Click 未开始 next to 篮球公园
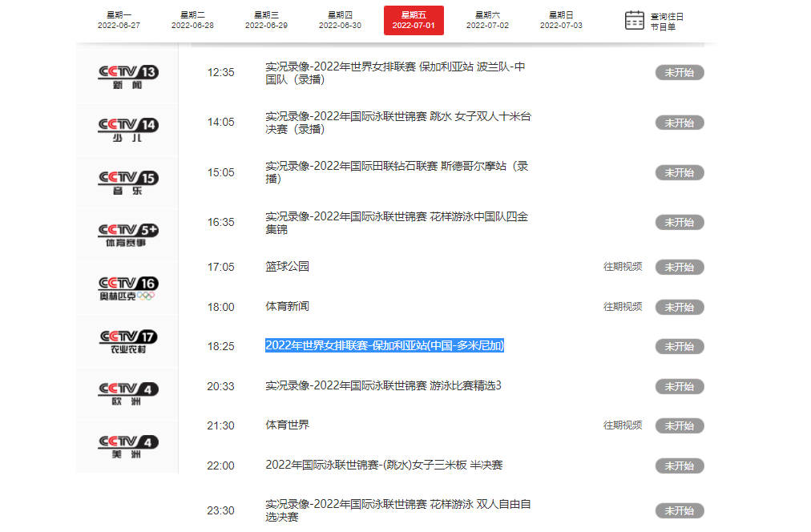The width and height of the screenshot is (811, 532). click(679, 267)
